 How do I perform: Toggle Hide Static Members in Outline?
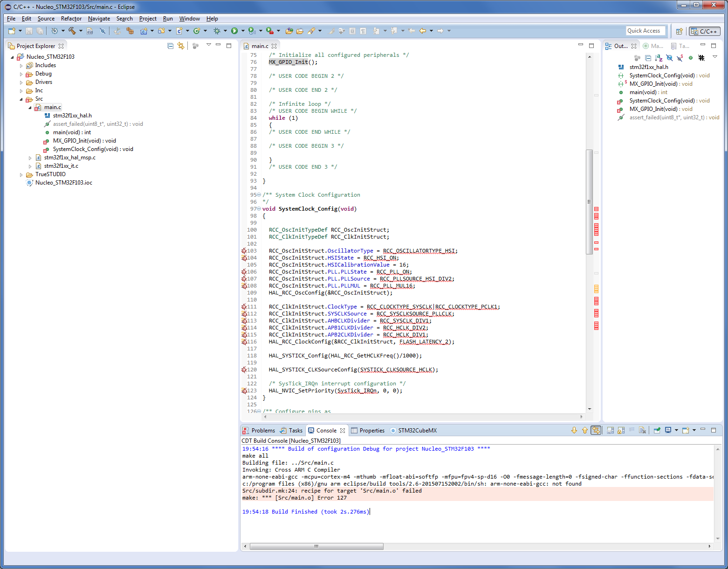tap(680, 58)
